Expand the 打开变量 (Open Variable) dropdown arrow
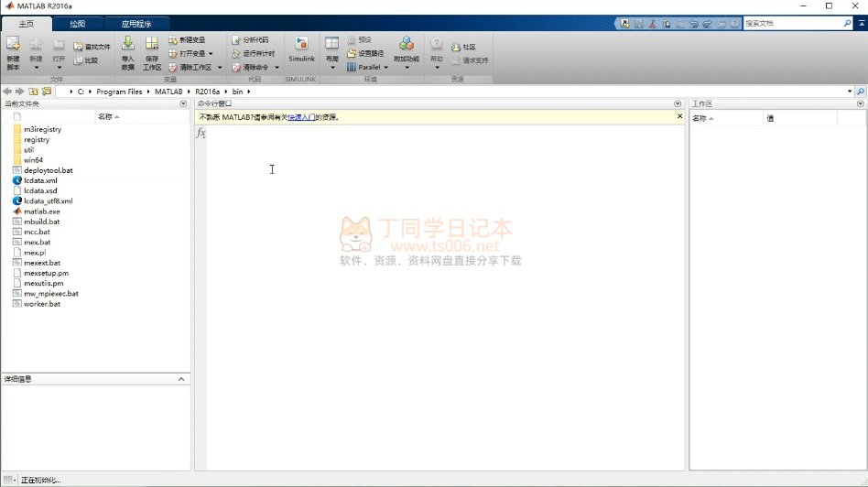868x487 pixels. coord(211,54)
